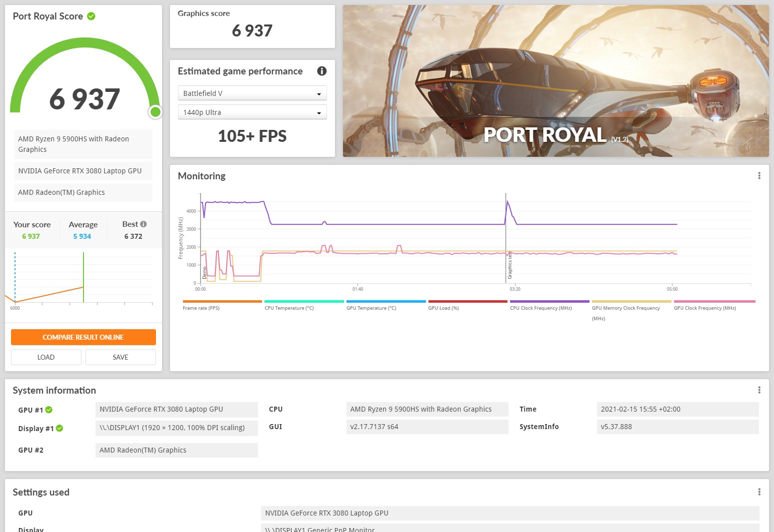Click the GPU #1 value field in System information
774x532 pixels.
[176, 409]
